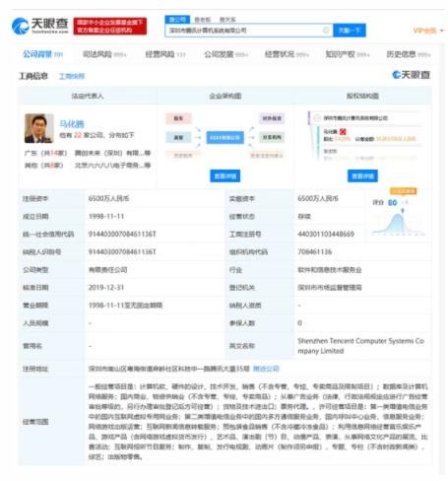The width and height of the screenshot is (448, 481).
Task: Open the 马化腾 legal representative name link
Action: 72,124
